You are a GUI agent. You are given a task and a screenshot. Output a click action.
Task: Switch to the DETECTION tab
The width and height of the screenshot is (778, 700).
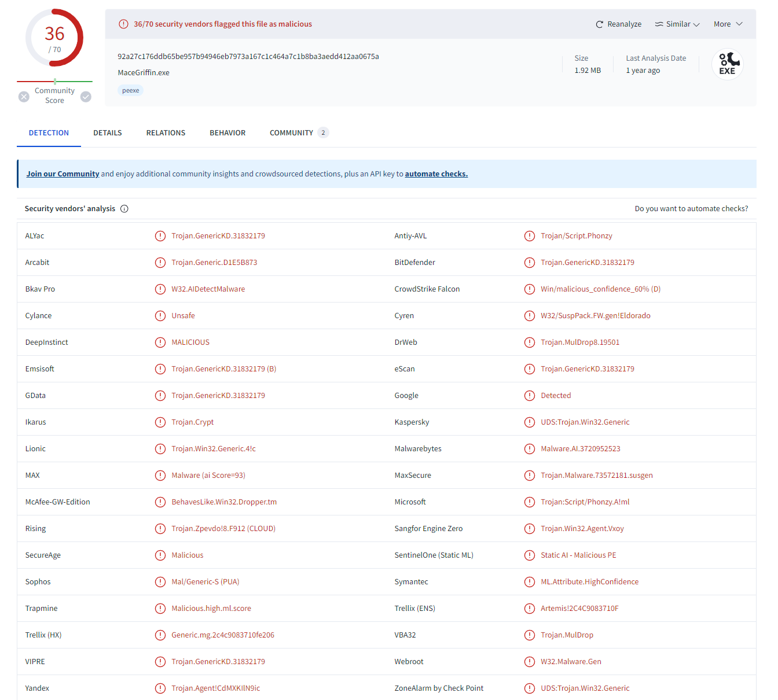point(49,133)
